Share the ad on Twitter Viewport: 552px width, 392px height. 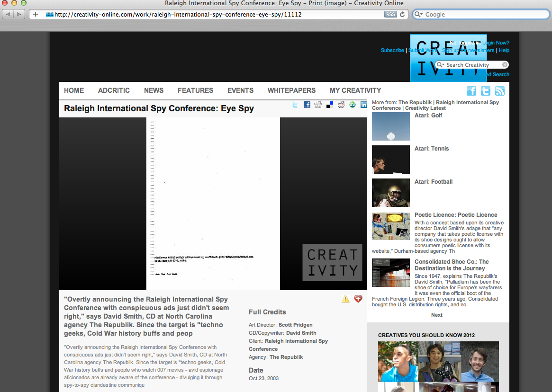[x=295, y=105]
